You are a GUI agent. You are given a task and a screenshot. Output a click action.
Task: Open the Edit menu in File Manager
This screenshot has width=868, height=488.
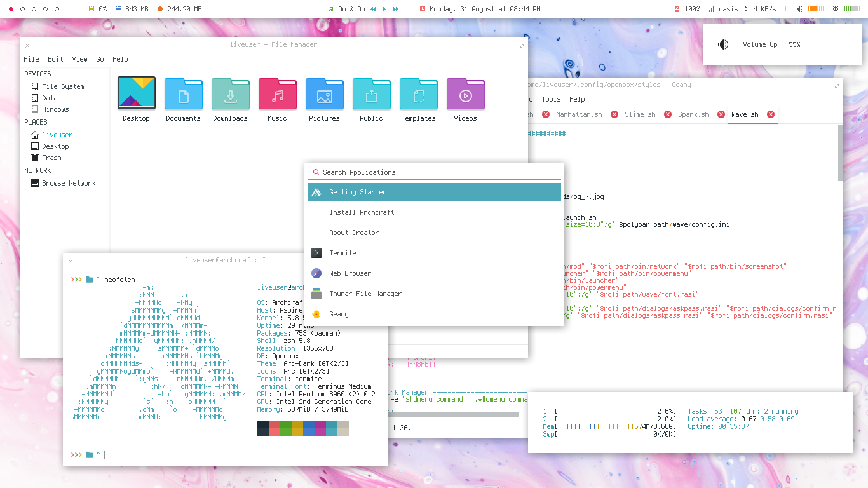pos(55,59)
